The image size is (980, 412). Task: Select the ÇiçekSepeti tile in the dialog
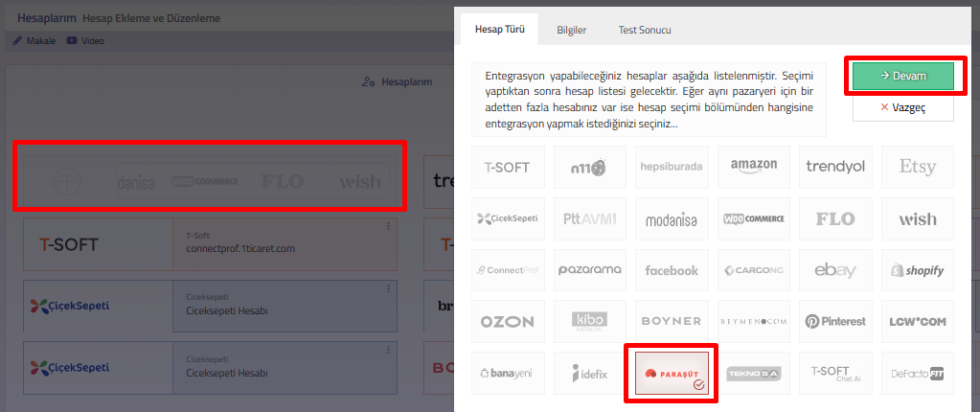(x=508, y=218)
